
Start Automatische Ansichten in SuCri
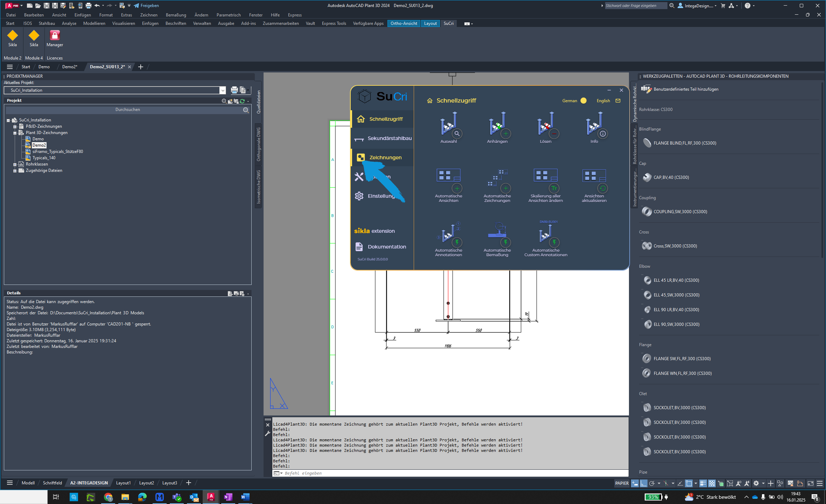pyautogui.click(x=448, y=185)
